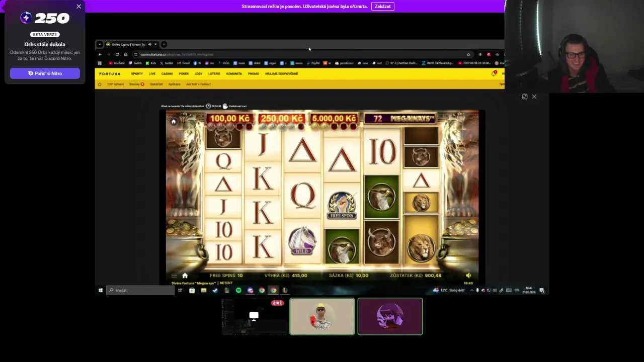This screenshot has height=362, width=644.
Task: Click the 'BETA VERZE' badge
Action: (x=45, y=35)
